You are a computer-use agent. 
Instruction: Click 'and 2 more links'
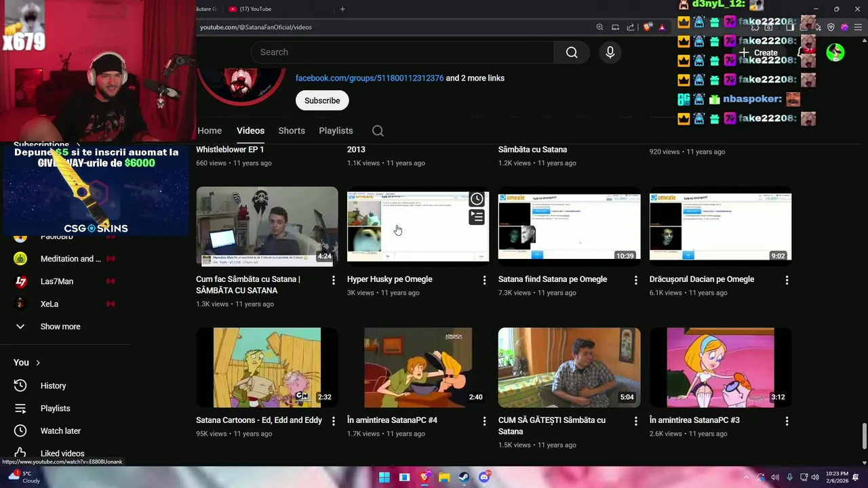(x=475, y=78)
